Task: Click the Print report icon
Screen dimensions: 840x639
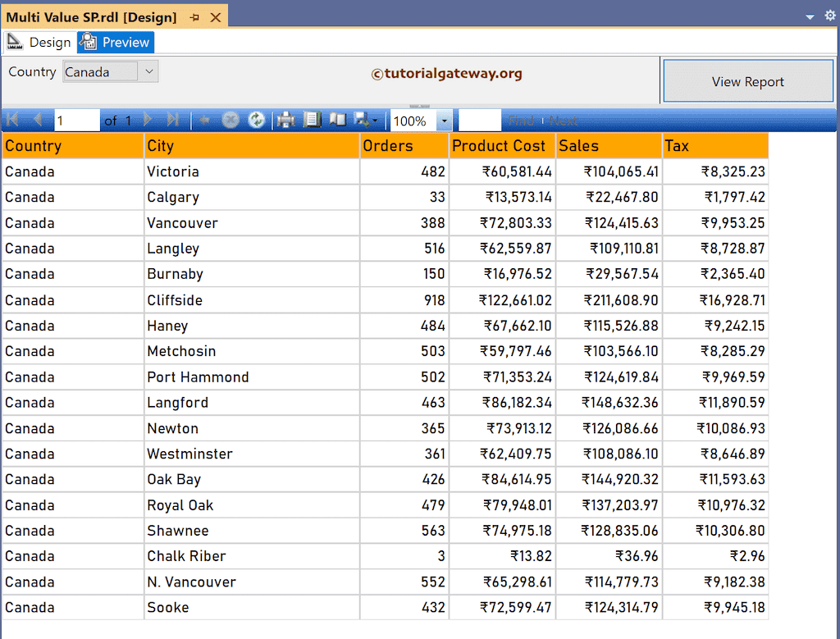Action: [285, 120]
